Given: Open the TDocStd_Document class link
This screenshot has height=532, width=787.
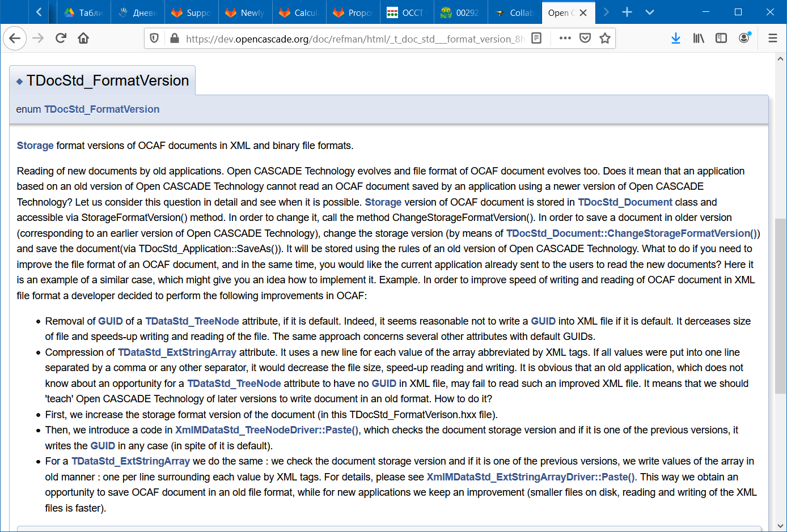Looking at the screenshot, I should coord(625,202).
